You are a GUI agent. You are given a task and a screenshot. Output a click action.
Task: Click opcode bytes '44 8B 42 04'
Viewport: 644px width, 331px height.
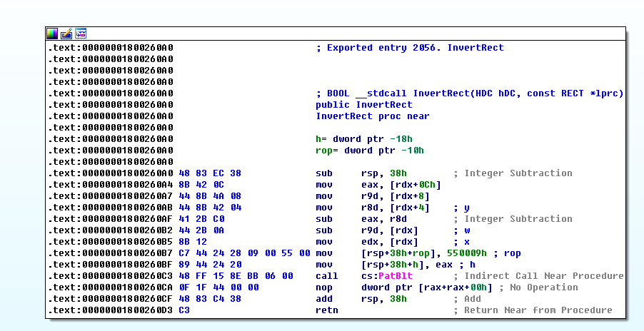(x=210, y=208)
